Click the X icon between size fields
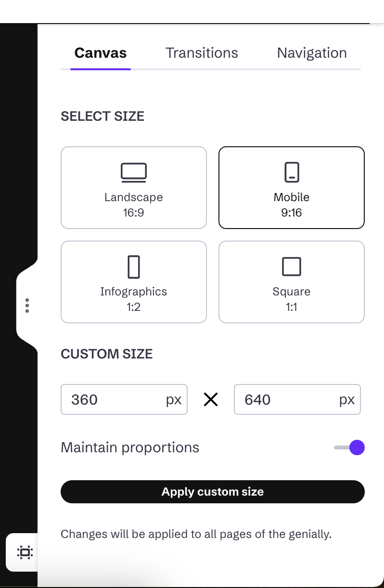Viewport: 384px width, 588px height. pos(211,399)
